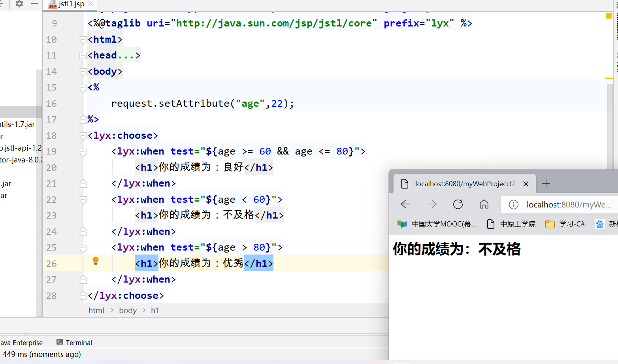Viewport: 618px width, 364px height.
Task: View site information icon in address bar
Action: click(514, 204)
